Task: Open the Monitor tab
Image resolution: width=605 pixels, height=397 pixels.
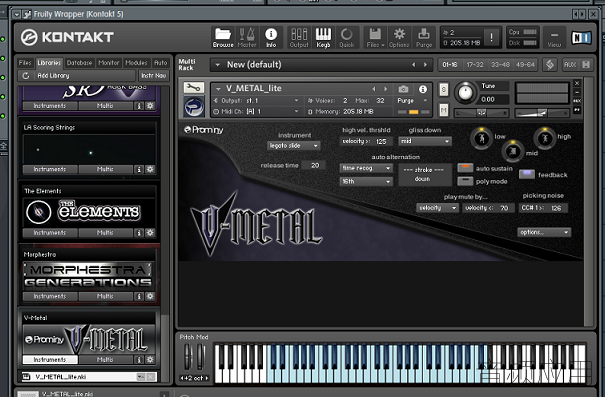Action: (109, 63)
